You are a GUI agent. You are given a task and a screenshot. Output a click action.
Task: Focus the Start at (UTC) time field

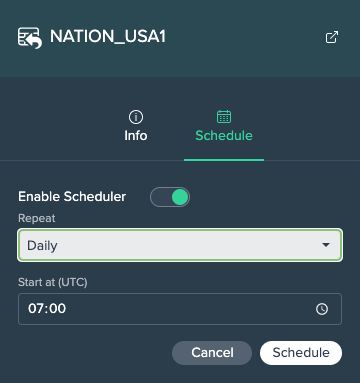[180, 309]
